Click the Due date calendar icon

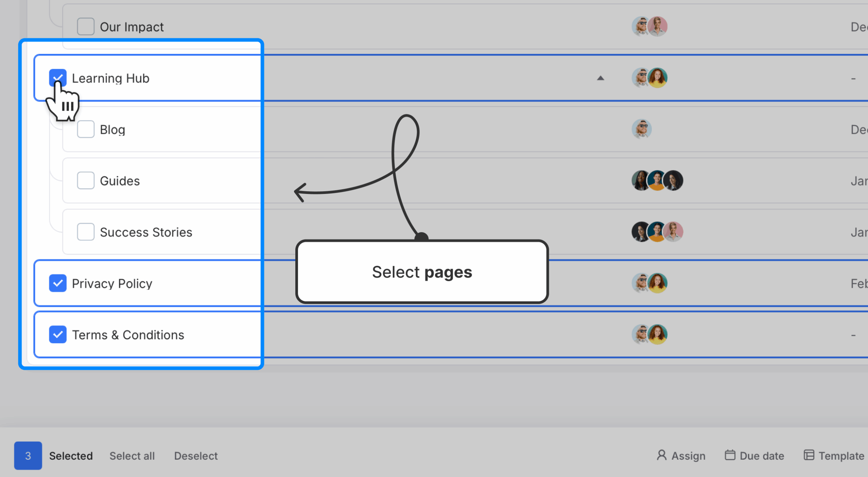pyautogui.click(x=730, y=455)
